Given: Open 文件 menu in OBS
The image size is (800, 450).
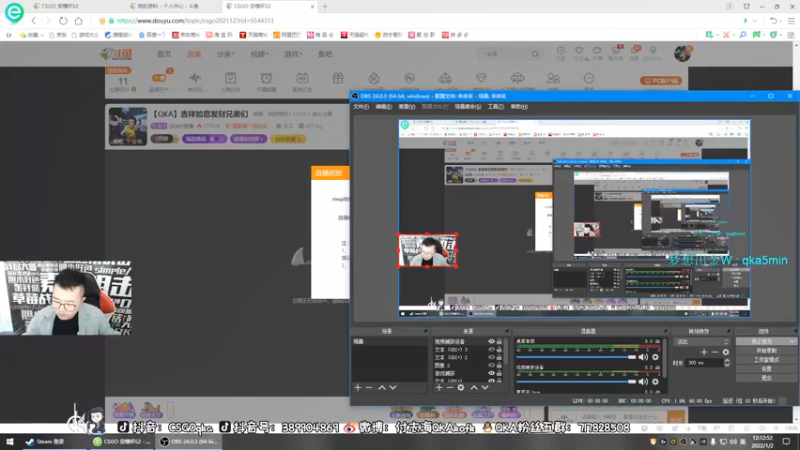Looking at the screenshot, I should click(x=361, y=107).
